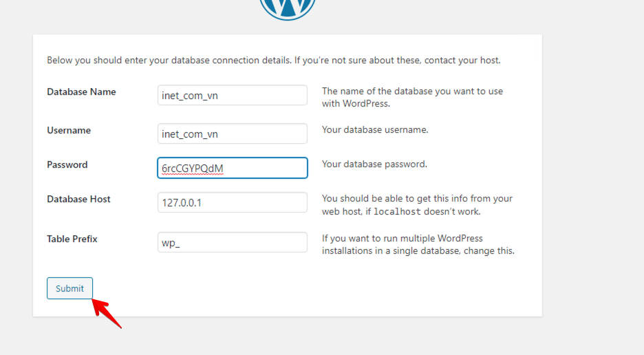644x355 pixels.
Task: Click the red arrow annotation near Submit
Action: click(107, 314)
